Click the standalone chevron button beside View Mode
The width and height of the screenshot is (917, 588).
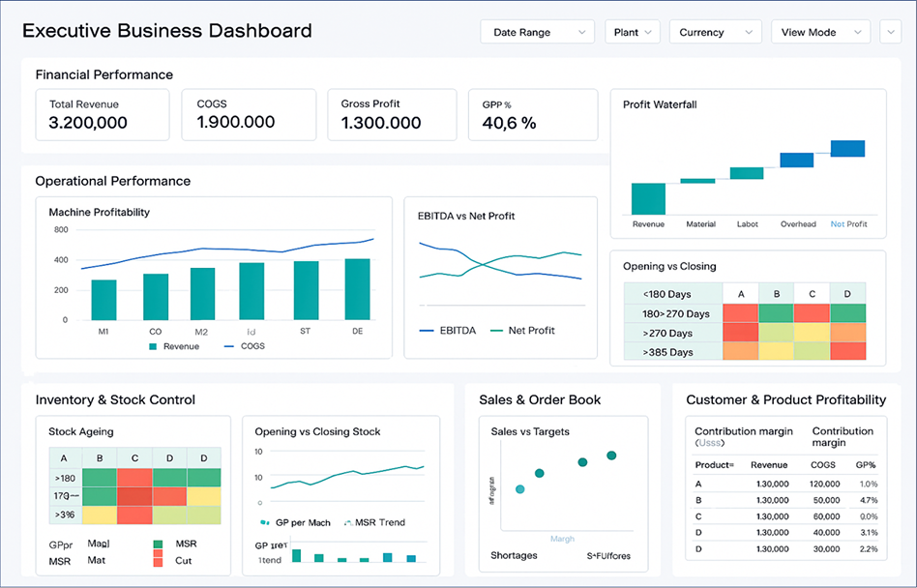891,32
